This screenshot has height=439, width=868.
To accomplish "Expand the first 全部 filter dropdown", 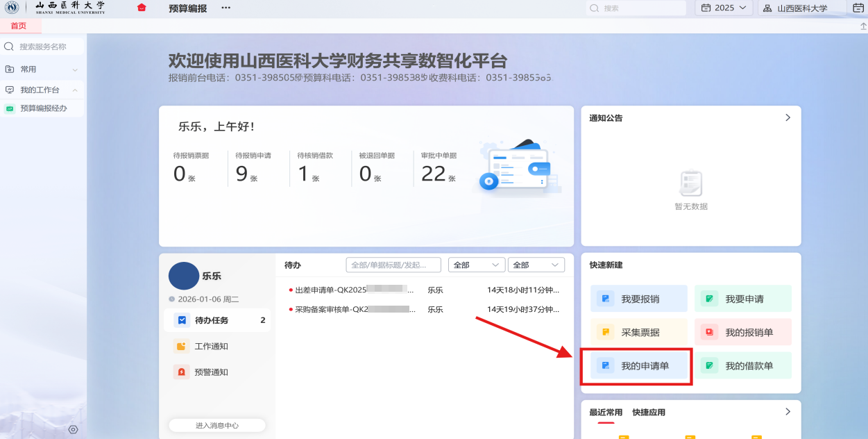I will pyautogui.click(x=476, y=265).
